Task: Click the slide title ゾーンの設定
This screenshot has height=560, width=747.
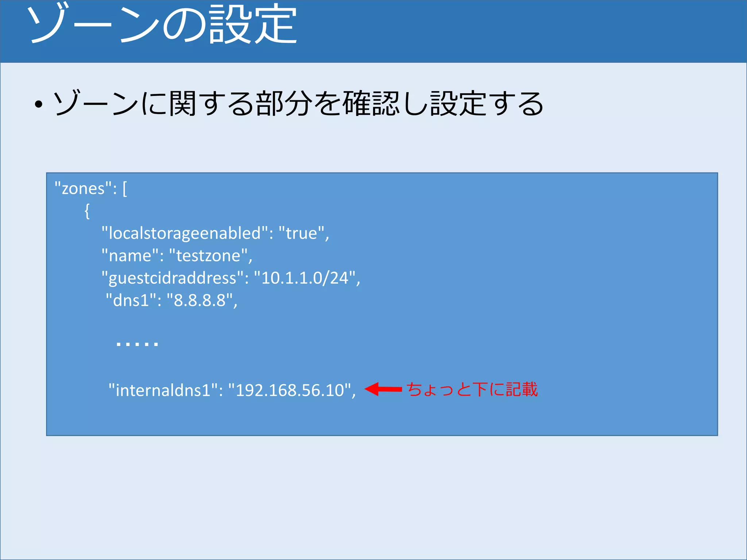Action: [163, 24]
